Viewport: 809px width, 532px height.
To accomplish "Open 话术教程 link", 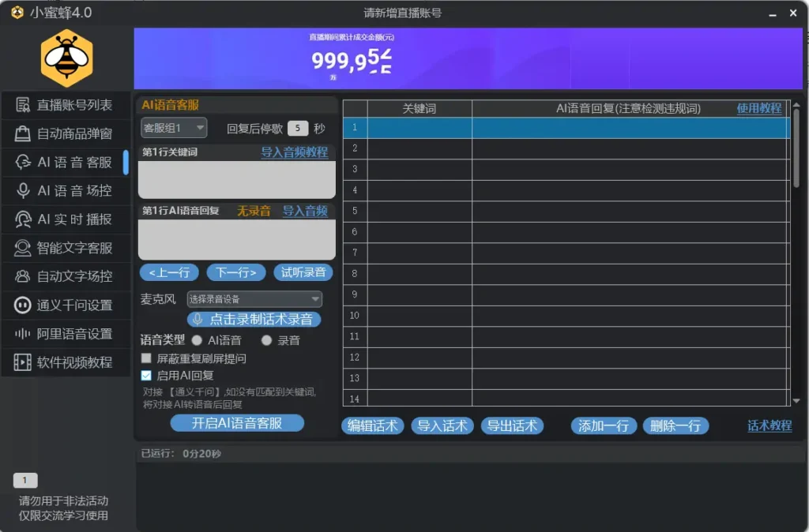I will click(x=769, y=425).
